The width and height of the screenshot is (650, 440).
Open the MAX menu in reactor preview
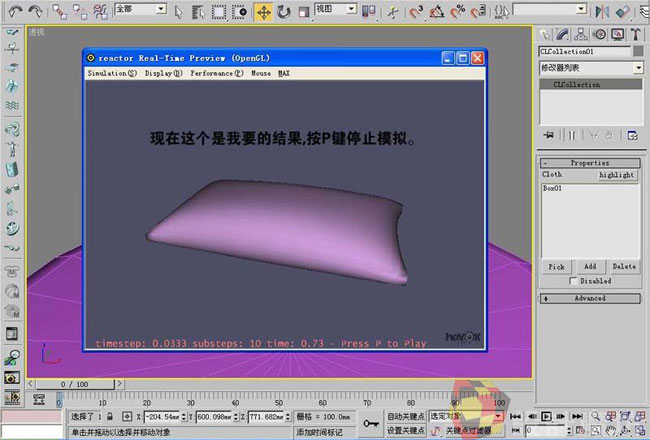[x=284, y=73]
